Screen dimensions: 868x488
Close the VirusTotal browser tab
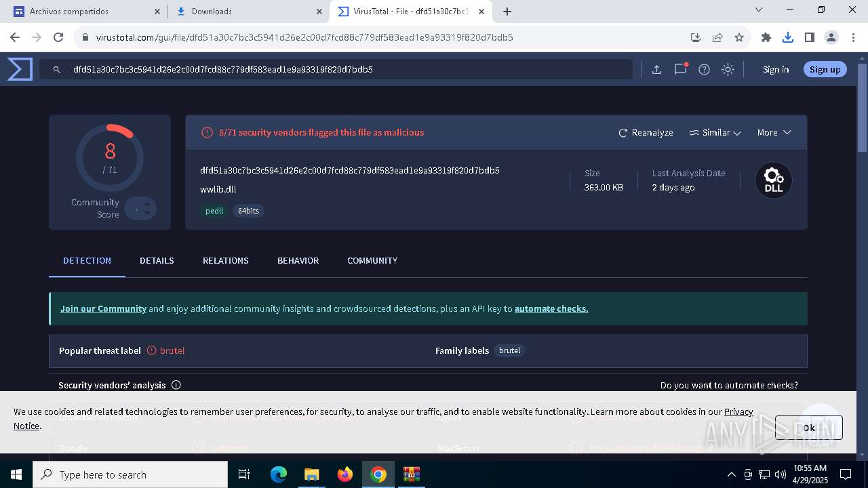click(481, 11)
